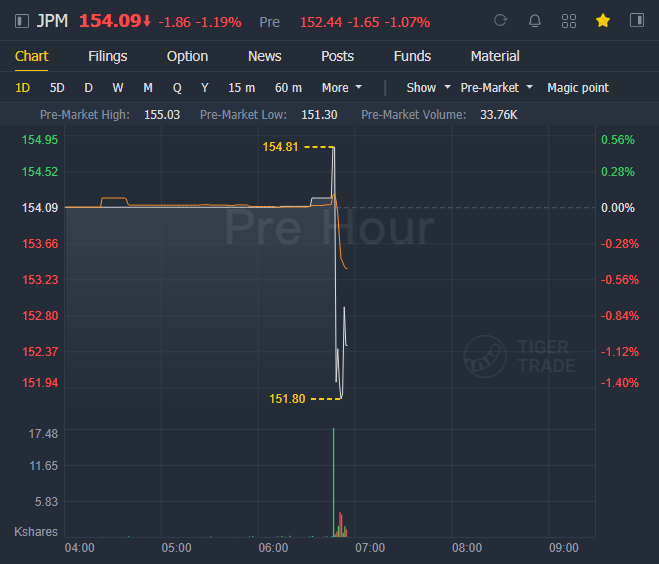
Task: Click the 153.66 price axis label
Action: pyautogui.click(x=40, y=244)
